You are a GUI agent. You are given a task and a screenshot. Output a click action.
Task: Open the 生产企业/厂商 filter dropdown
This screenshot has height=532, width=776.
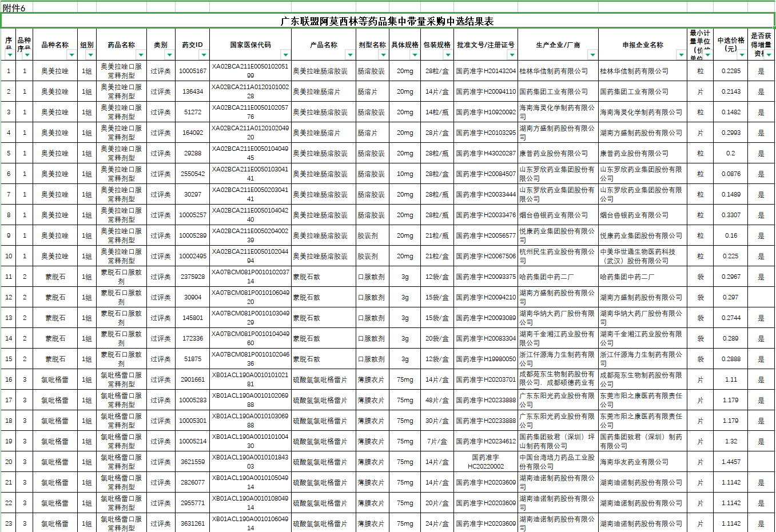[x=592, y=55]
